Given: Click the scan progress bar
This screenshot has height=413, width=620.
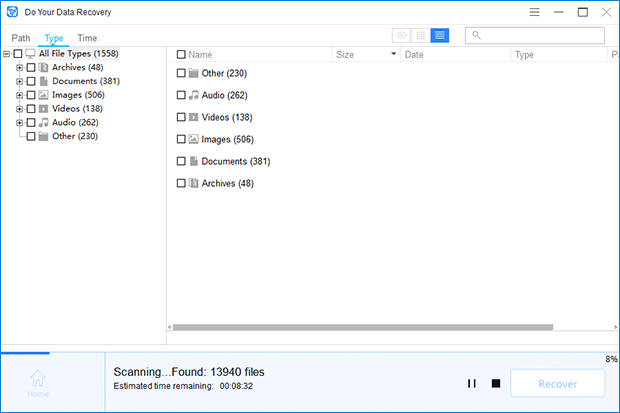Looking at the screenshot, I should pos(310,353).
